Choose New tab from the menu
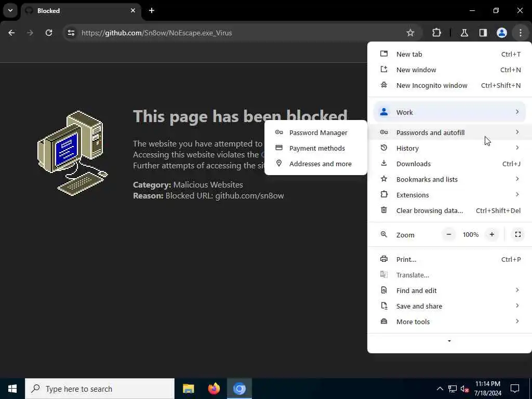The image size is (532, 399). pyautogui.click(x=449, y=54)
